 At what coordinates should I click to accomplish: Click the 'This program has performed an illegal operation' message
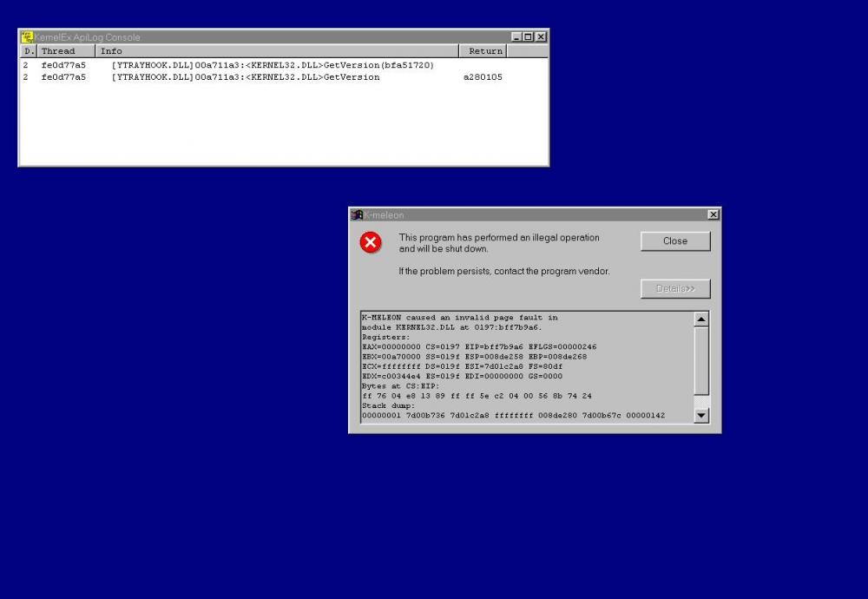coord(499,243)
